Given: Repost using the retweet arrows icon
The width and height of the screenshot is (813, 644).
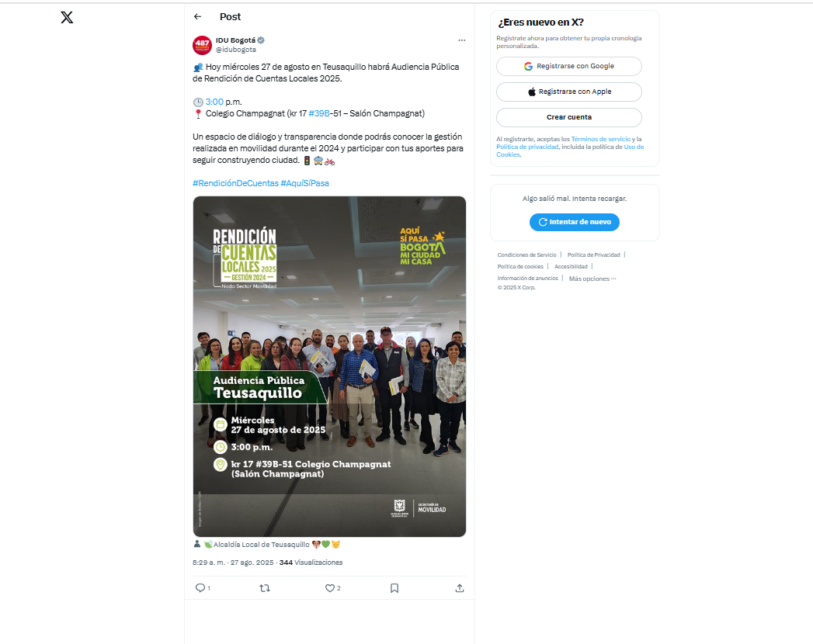Looking at the screenshot, I should coord(265,587).
